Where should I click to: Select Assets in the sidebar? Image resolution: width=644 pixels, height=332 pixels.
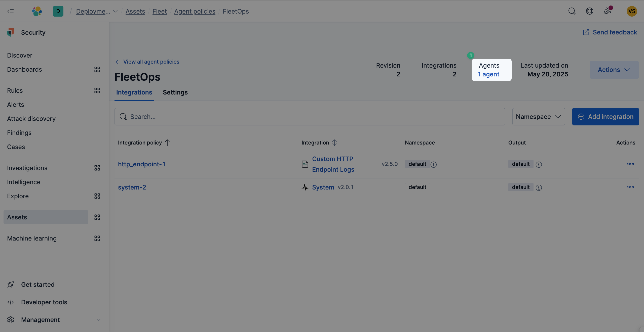(x=46, y=217)
